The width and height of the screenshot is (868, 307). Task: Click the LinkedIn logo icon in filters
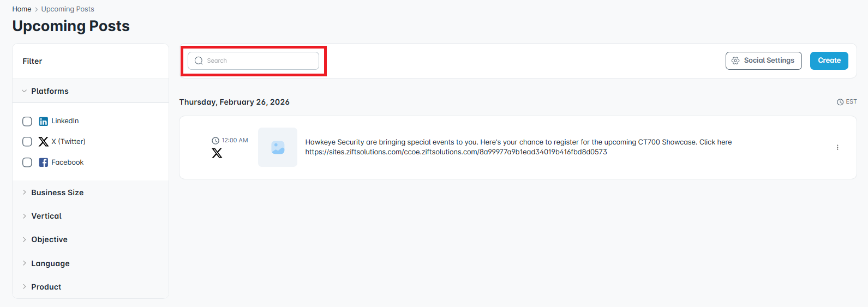tap(44, 121)
